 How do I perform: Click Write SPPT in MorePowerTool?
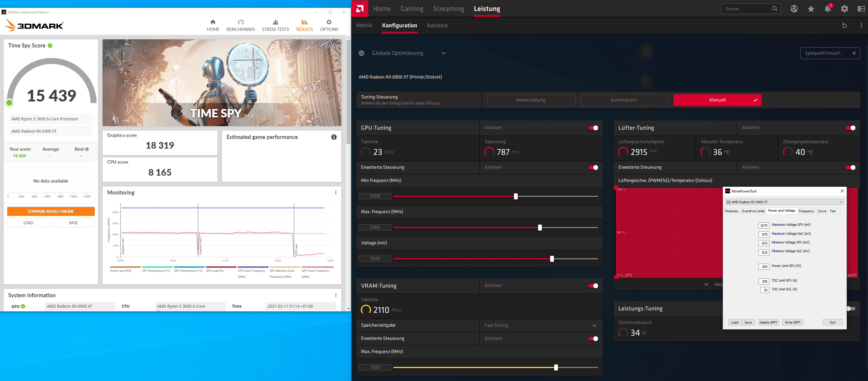(x=792, y=322)
